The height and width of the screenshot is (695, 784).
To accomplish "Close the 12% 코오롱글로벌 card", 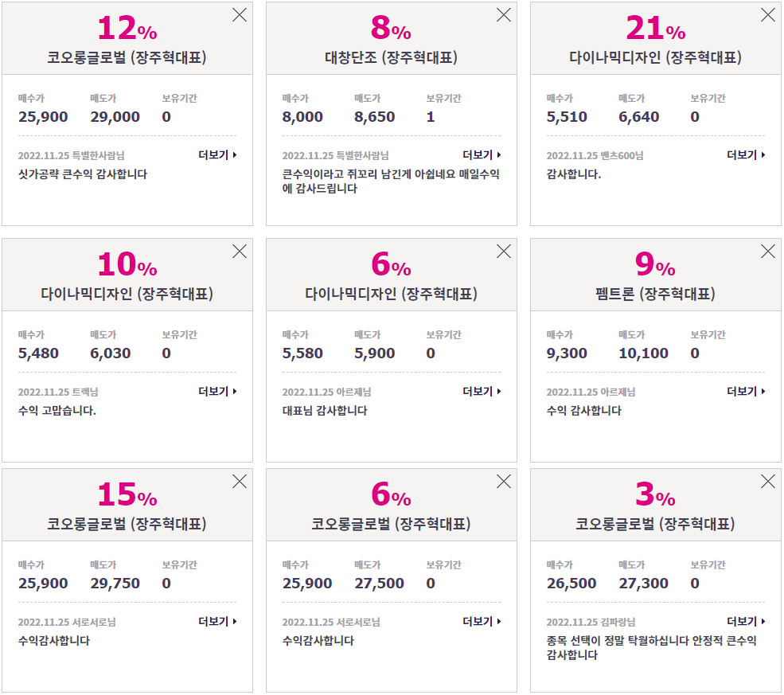I will (240, 15).
